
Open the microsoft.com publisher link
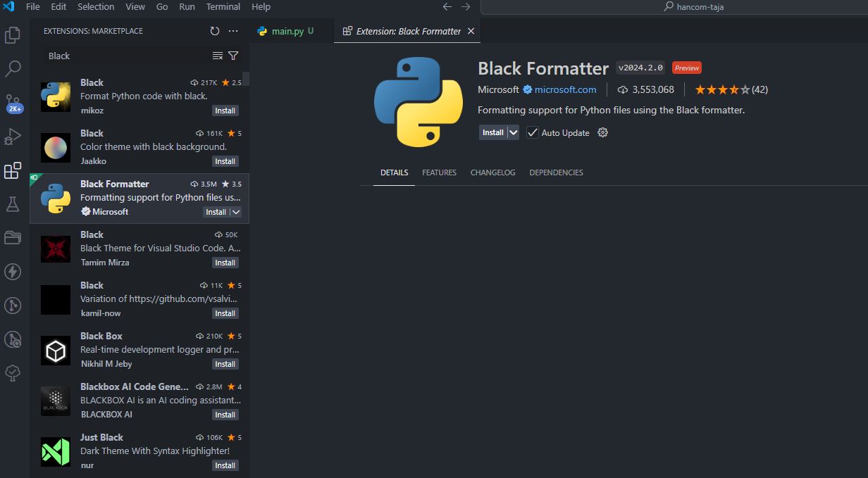tap(565, 89)
